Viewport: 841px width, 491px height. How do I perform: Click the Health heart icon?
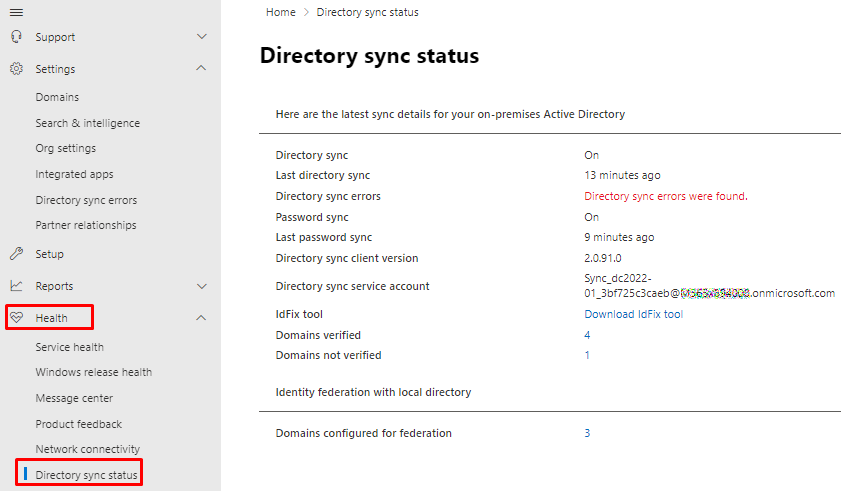tap(16, 318)
